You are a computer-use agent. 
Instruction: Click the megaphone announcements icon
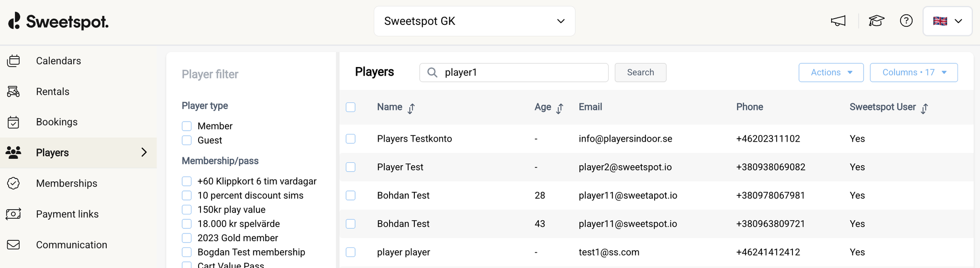coord(838,21)
